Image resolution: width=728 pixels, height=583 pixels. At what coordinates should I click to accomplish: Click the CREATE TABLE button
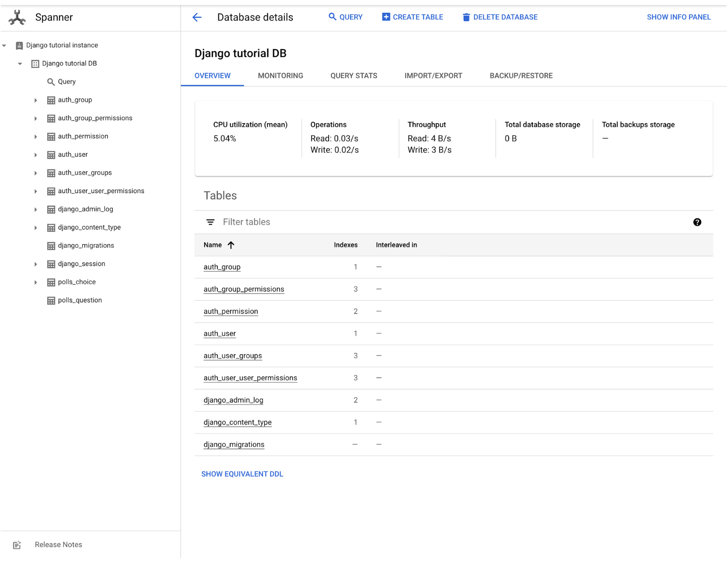pos(412,17)
